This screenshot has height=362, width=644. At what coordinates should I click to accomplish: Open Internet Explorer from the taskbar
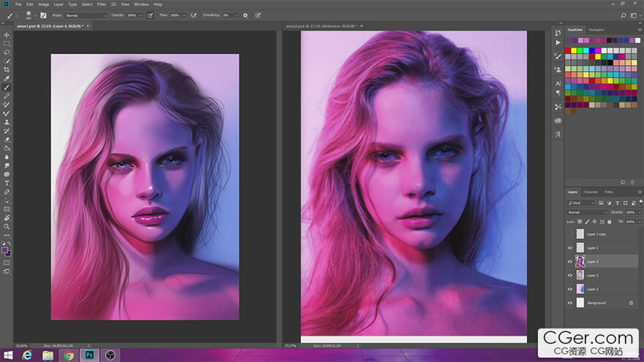click(27, 355)
